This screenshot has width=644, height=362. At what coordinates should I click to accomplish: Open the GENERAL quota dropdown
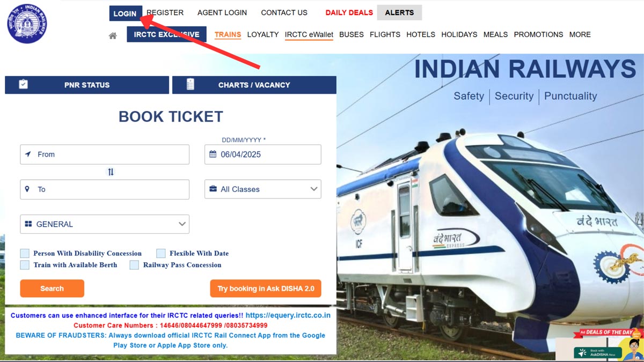[x=105, y=224]
